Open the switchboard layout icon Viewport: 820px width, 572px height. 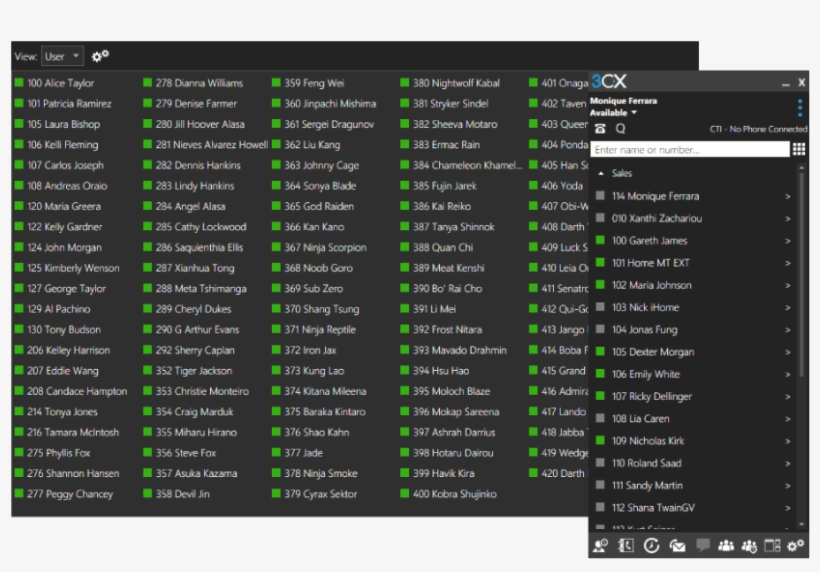[772, 546]
